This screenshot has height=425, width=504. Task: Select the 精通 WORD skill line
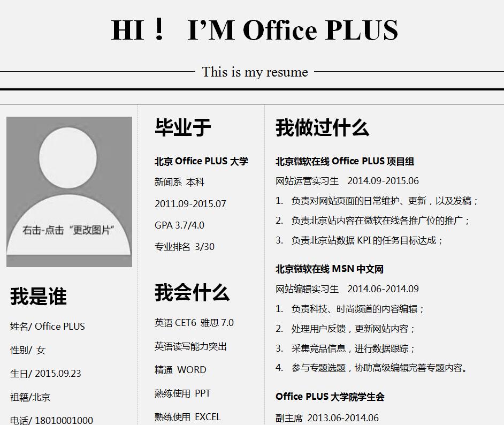click(180, 370)
